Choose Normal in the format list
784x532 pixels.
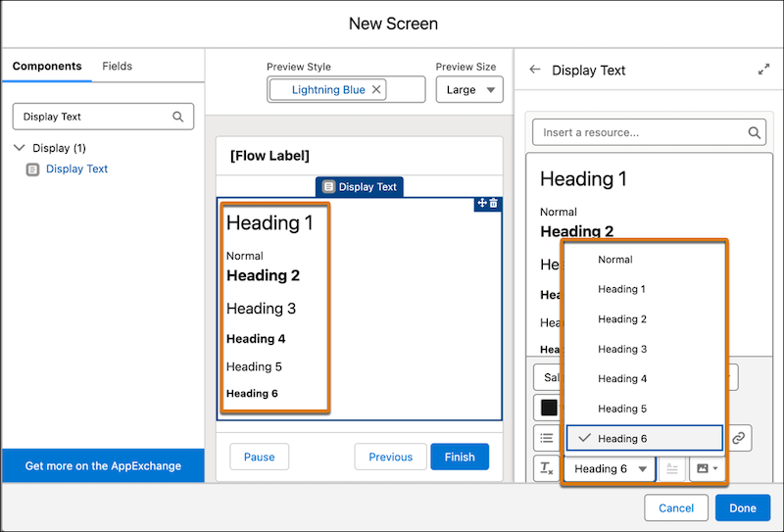615,260
